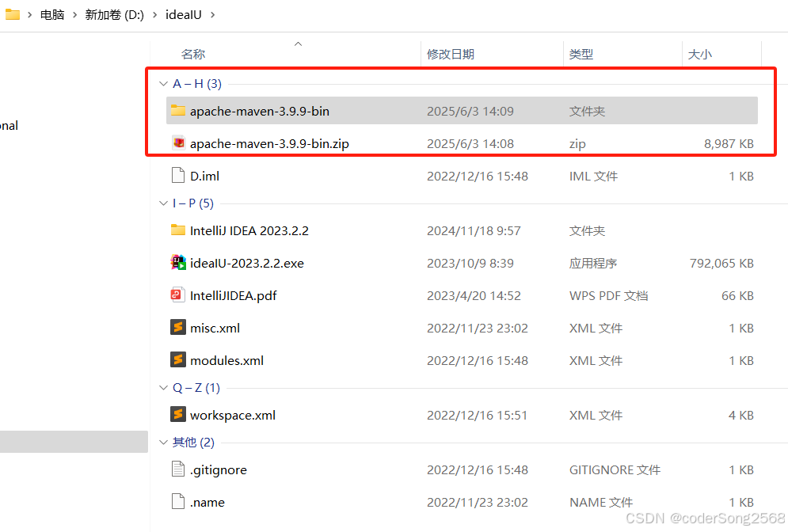Image resolution: width=788 pixels, height=532 pixels.
Task: Sort files by 修改日期 column header
Action: click(451, 55)
